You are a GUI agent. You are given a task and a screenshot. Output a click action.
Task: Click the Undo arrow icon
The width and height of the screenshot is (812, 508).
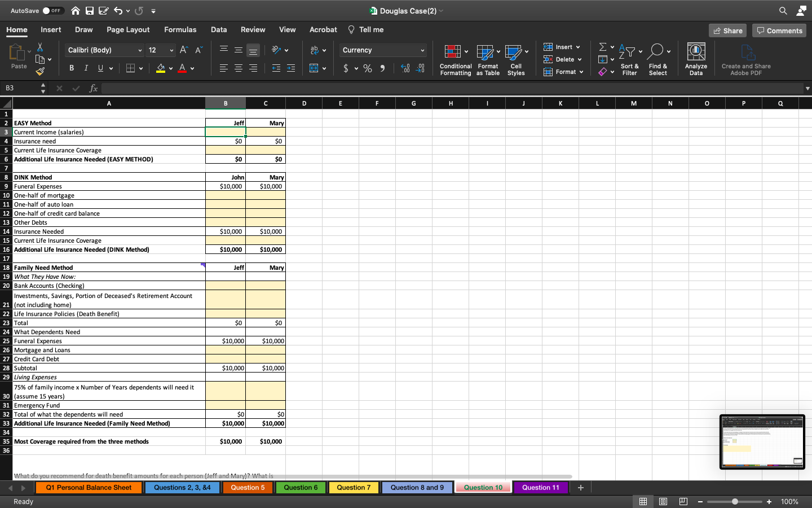(118, 11)
